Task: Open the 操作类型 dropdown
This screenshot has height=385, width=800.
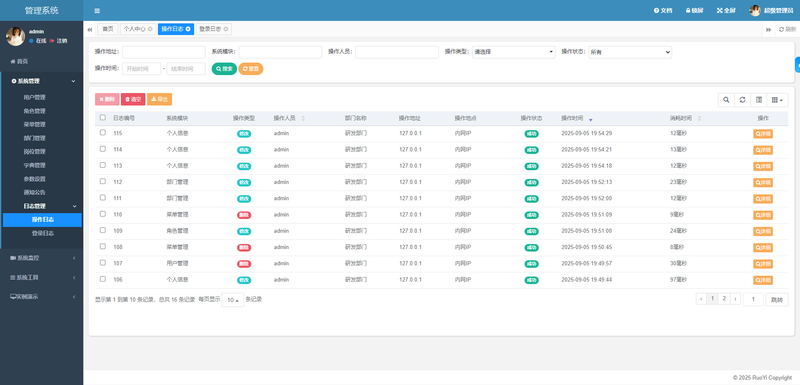Action: pos(513,52)
